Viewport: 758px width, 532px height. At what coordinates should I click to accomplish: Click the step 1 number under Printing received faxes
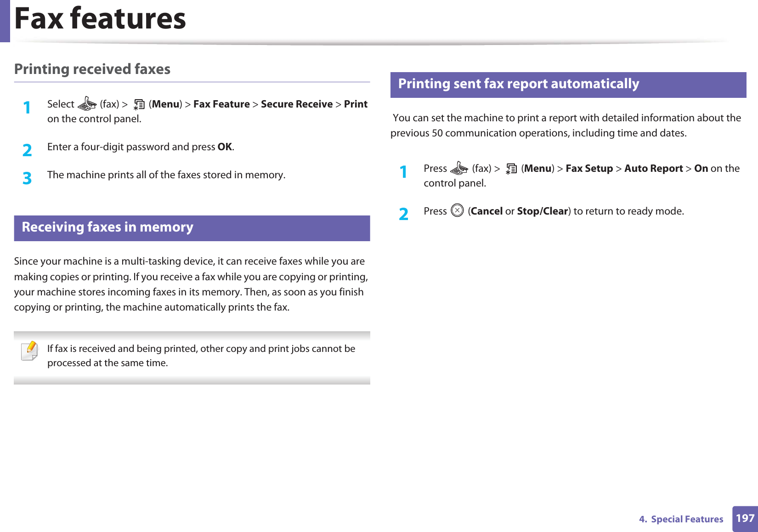click(27, 108)
